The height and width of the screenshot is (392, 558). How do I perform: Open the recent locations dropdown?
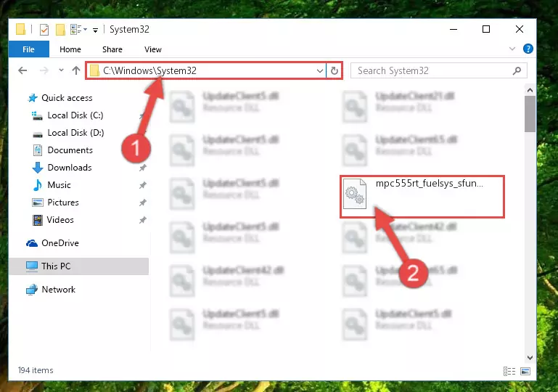61,70
